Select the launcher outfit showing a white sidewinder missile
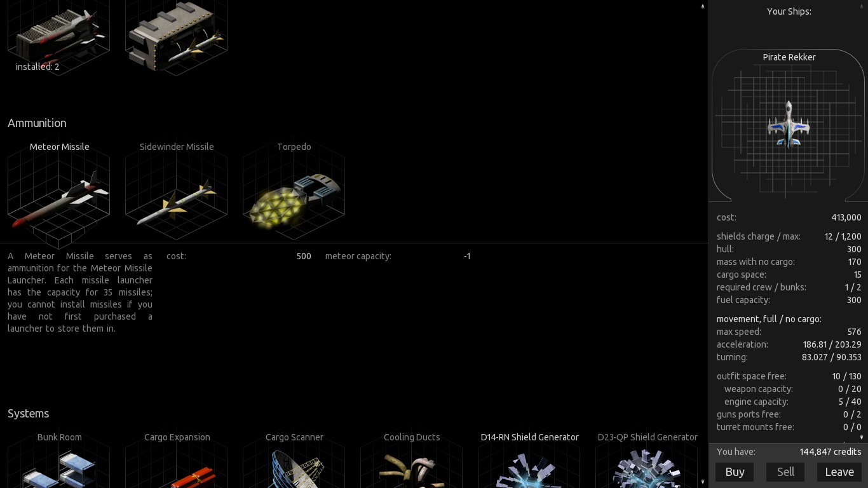The width and height of the screenshot is (868, 488). tap(177, 37)
